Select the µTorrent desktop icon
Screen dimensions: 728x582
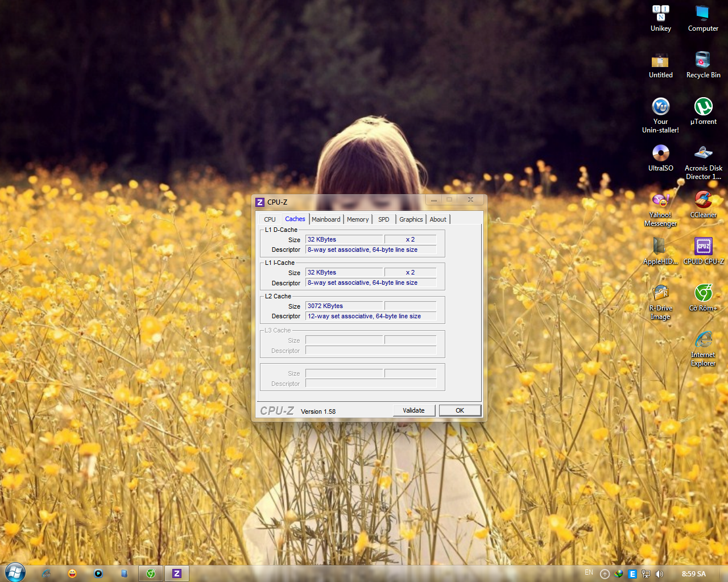pyautogui.click(x=703, y=112)
